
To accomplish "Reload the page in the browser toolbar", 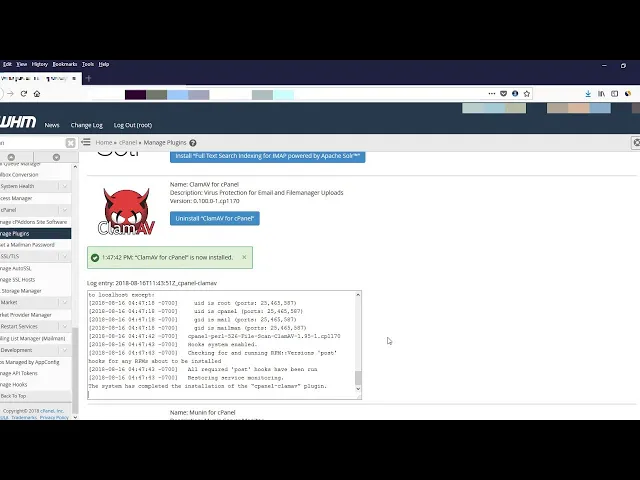I will coord(24,94).
